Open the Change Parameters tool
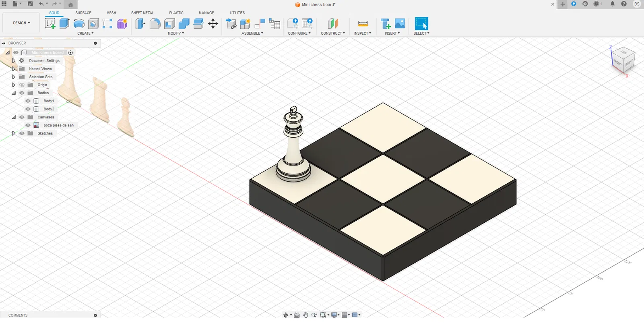 coord(293,24)
